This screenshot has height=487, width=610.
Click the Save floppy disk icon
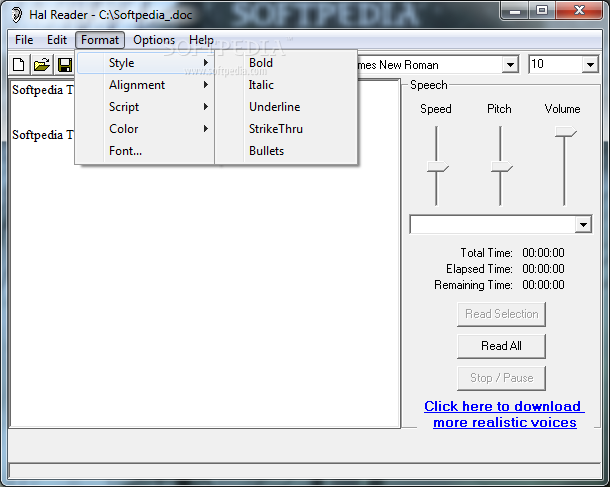[x=65, y=64]
